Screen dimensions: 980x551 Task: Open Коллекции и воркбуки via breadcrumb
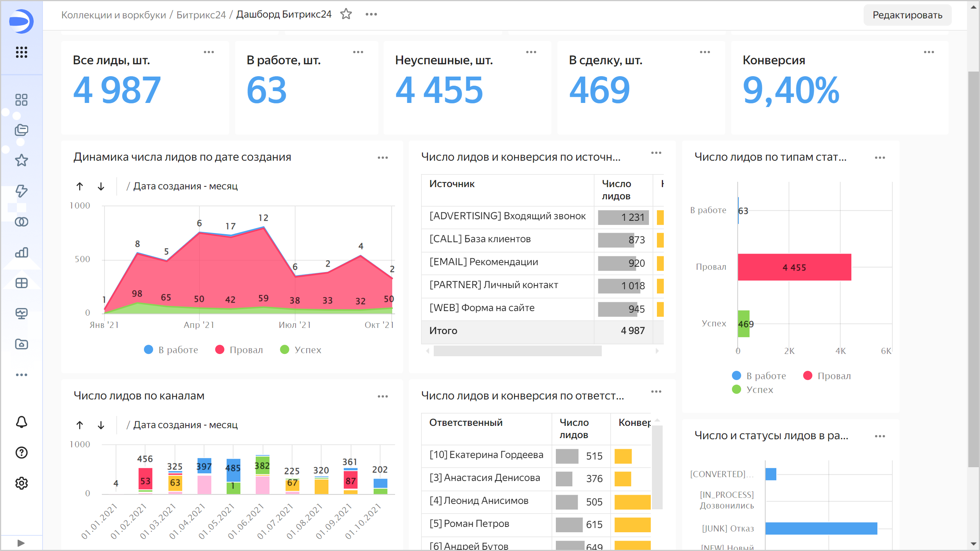(114, 14)
